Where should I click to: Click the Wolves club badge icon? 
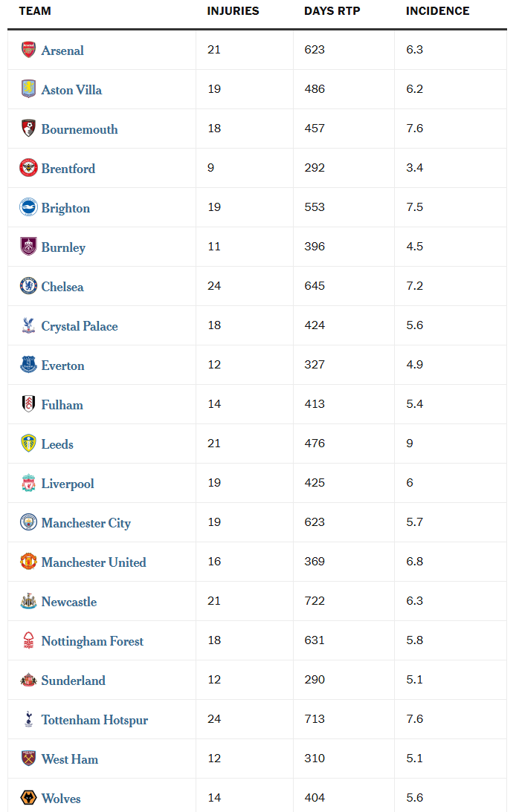(28, 798)
